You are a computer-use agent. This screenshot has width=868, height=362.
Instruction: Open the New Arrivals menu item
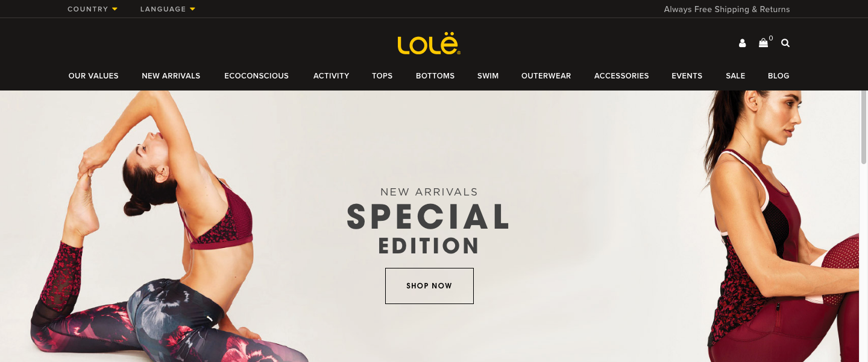[171, 76]
